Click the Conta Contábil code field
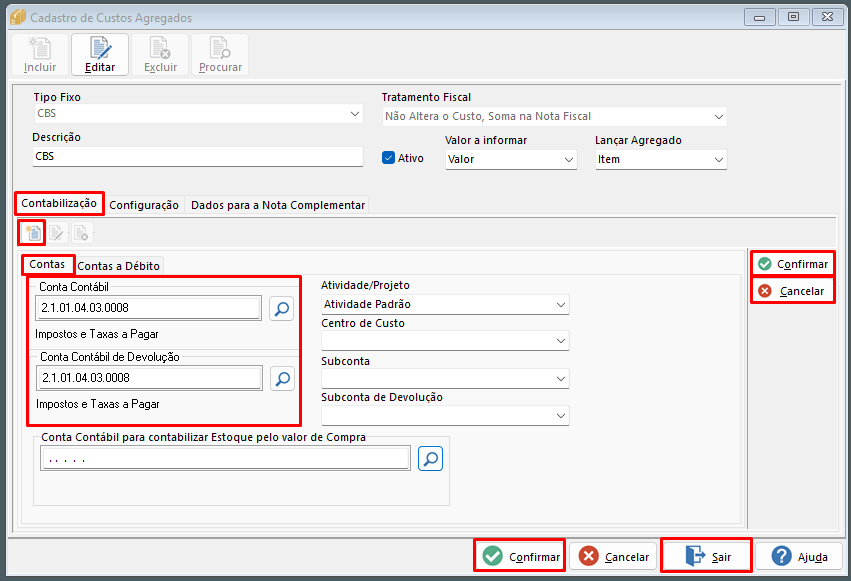The image size is (851, 581). pyautogui.click(x=148, y=308)
